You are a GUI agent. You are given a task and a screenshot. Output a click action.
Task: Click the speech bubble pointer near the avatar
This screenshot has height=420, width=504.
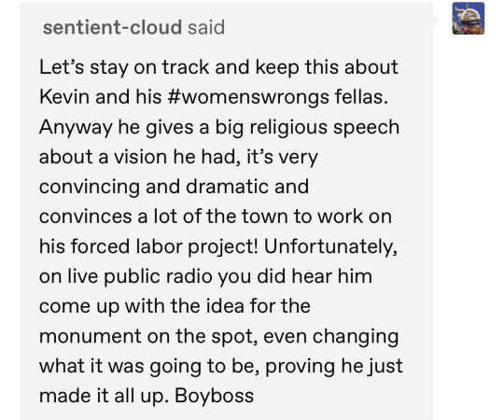(x=436, y=20)
